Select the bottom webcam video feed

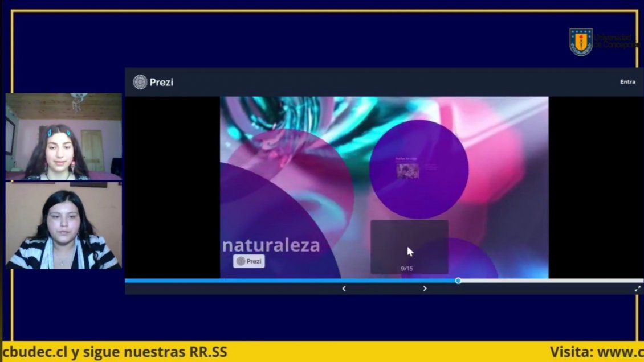(63, 225)
